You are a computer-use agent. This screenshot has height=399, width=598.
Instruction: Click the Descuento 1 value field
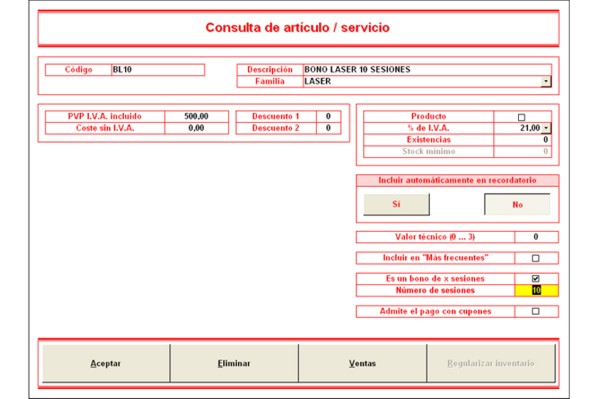328,116
